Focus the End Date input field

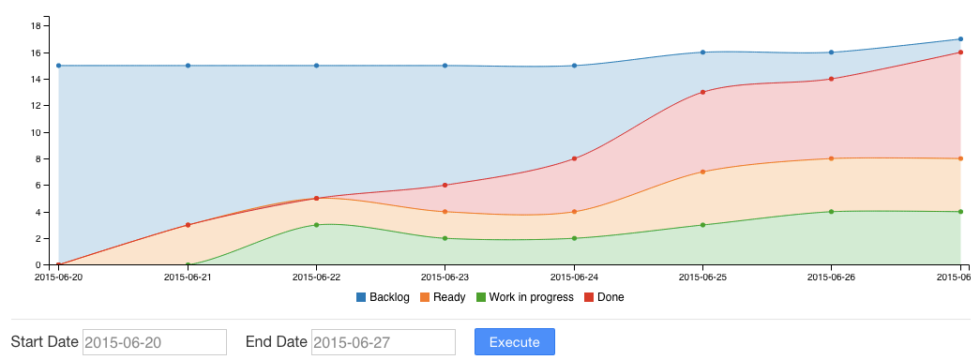point(384,342)
